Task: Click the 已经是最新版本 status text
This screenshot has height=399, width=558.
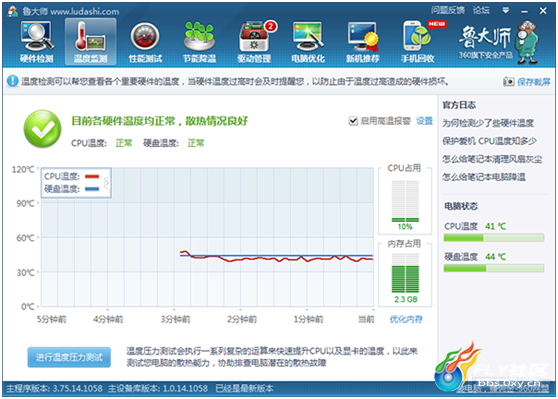Action: tap(244, 388)
